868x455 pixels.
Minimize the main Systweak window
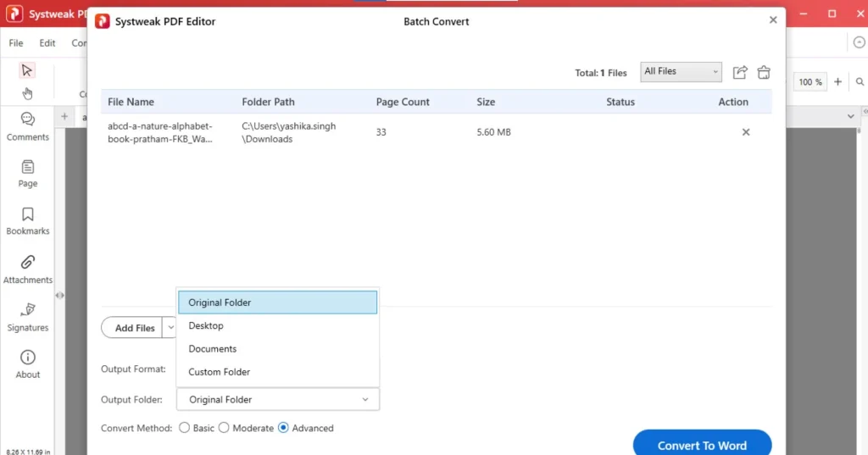[x=804, y=14]
